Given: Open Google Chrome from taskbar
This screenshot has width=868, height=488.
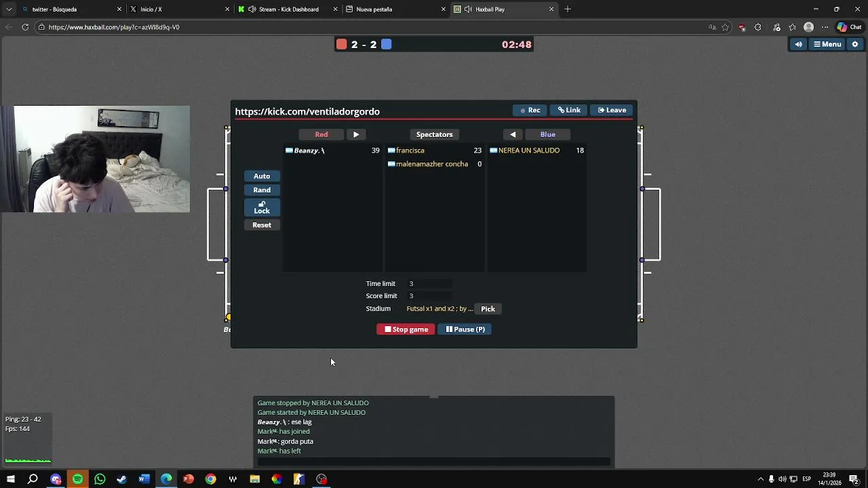Looking at the screenshot, I should coord(210,479).
